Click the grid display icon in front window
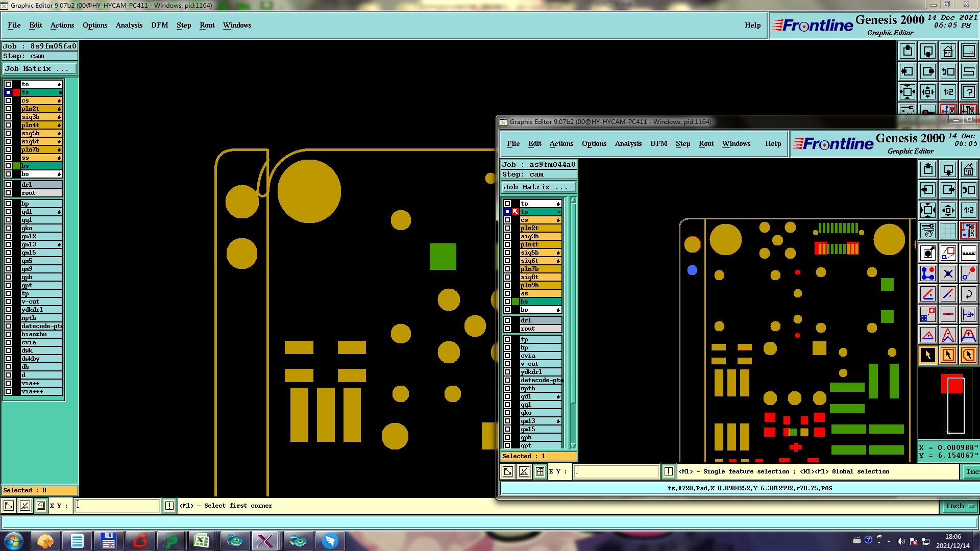Viewport: 980px width, 551px height. point(948,231)
